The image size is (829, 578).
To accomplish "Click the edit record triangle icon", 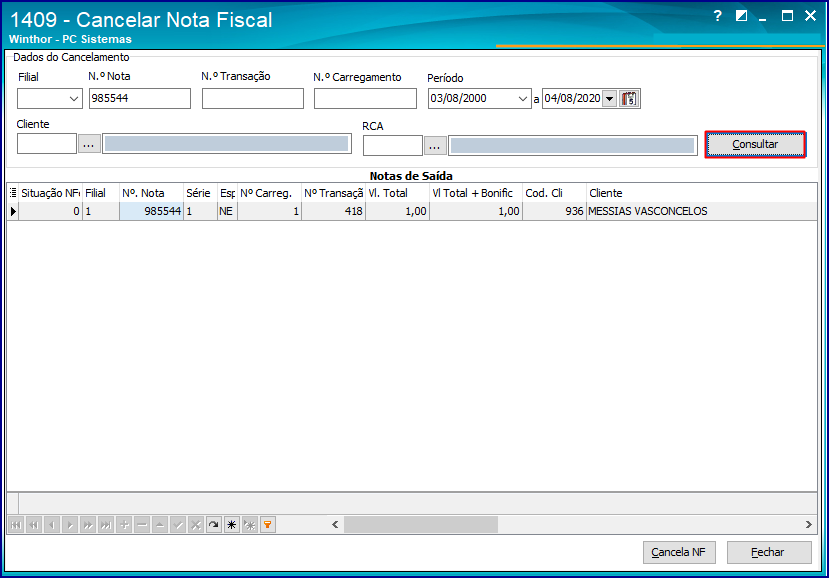I will 160,525.
